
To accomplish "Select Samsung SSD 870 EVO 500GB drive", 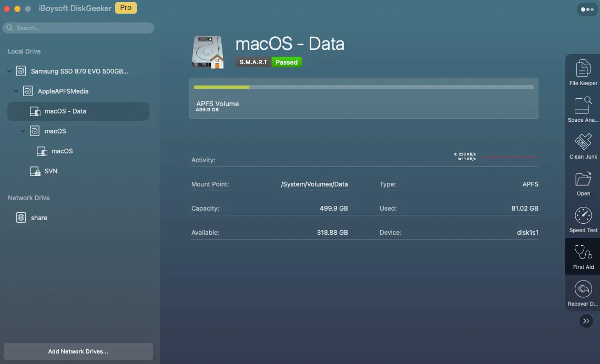I will (x=79, y=71).
